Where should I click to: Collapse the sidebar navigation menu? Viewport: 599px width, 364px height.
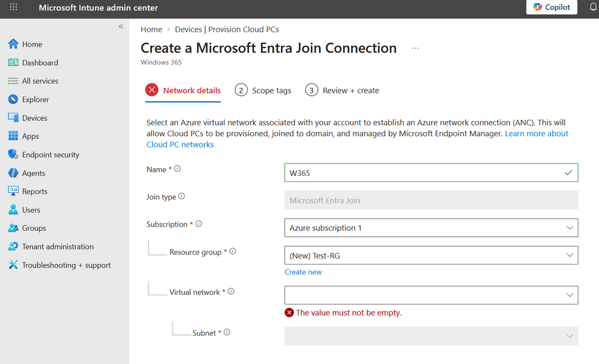click(121, 27)
